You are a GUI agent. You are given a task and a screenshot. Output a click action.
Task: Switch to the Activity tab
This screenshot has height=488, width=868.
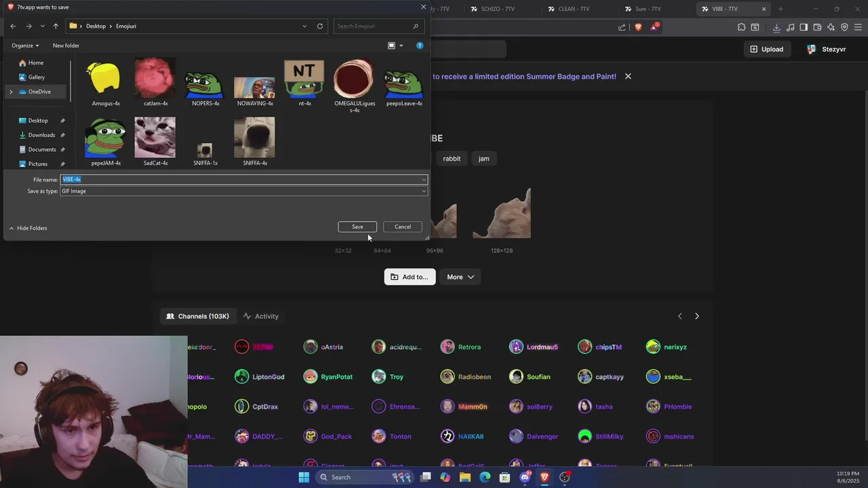point(261,316)
